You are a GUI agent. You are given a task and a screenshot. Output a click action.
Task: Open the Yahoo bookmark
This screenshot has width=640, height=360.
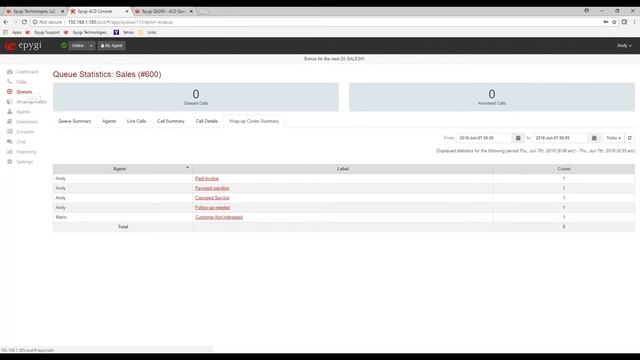pos(124,32)
